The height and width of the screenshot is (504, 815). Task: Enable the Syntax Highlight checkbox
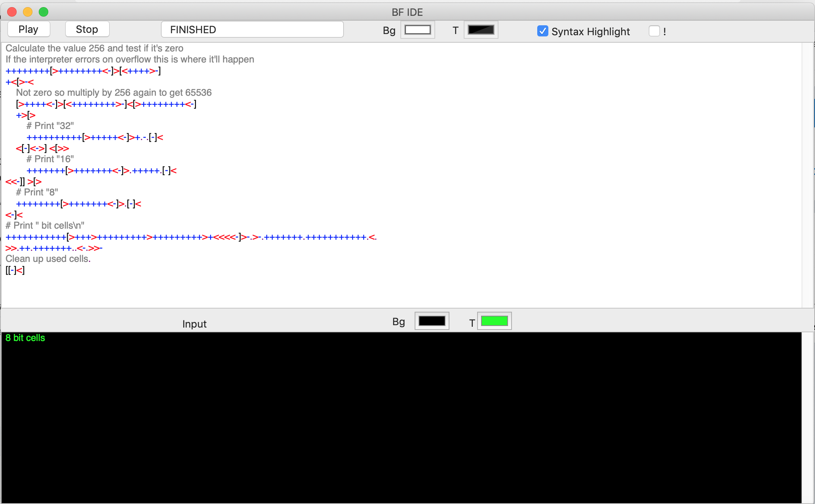[542, 31]
